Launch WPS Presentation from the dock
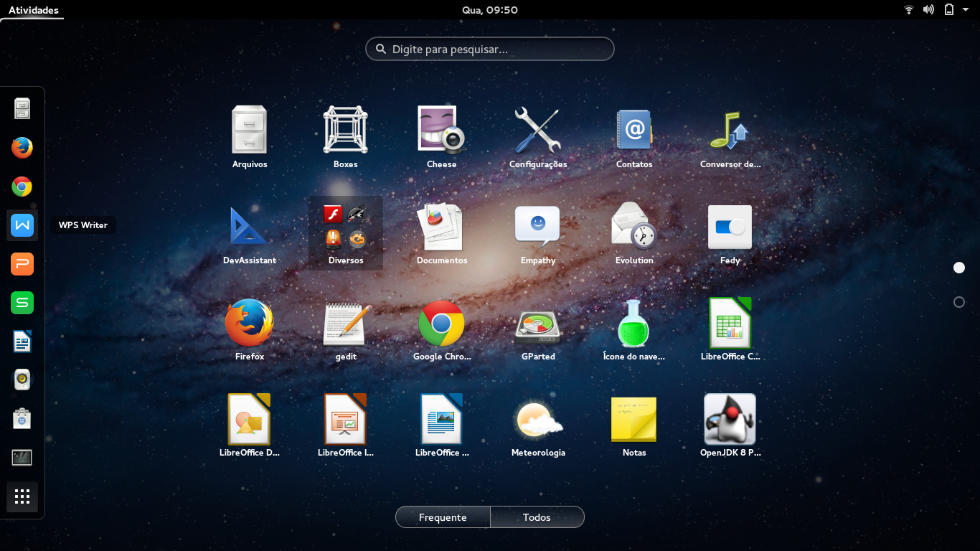 [22, 263]
